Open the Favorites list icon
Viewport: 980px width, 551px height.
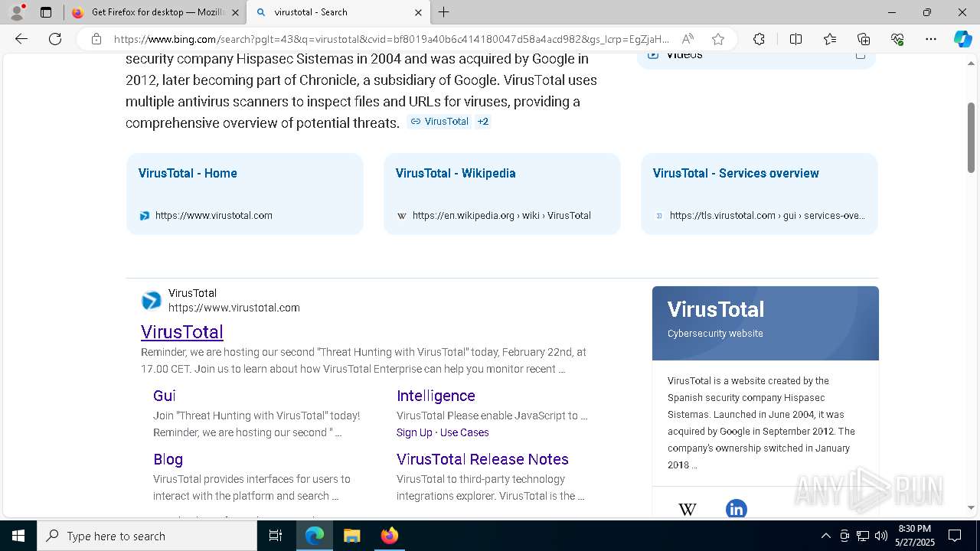click(830, 39)
